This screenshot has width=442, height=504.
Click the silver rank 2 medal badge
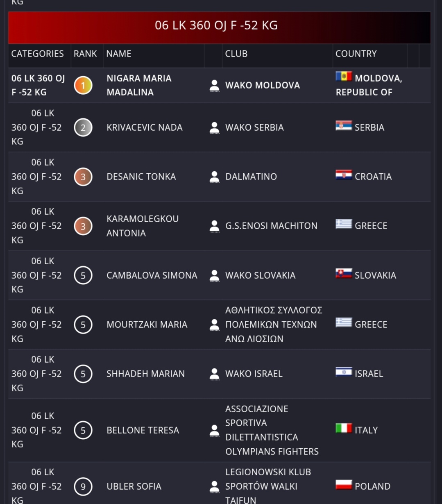pyautogui.click(x=83, y=128)
